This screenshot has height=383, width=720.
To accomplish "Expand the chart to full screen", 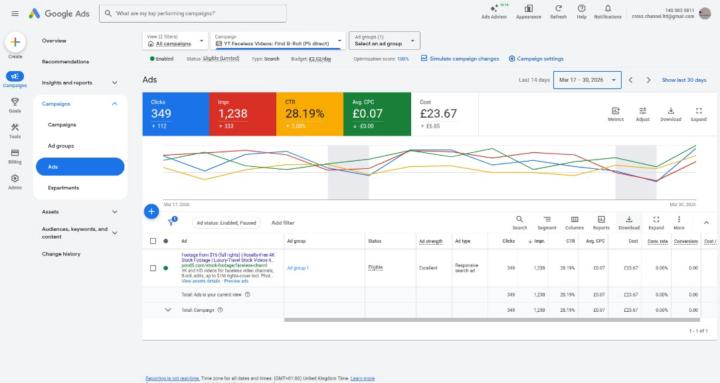I will (x=698, y=111).
